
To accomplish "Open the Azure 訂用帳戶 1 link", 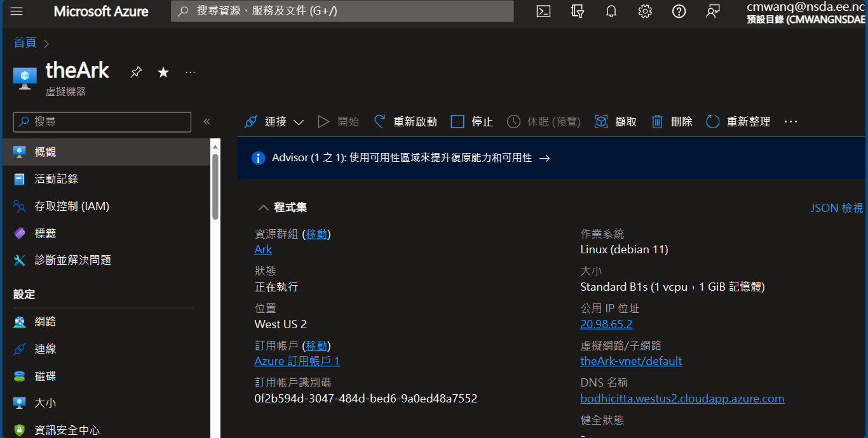I will pos(297,361).
